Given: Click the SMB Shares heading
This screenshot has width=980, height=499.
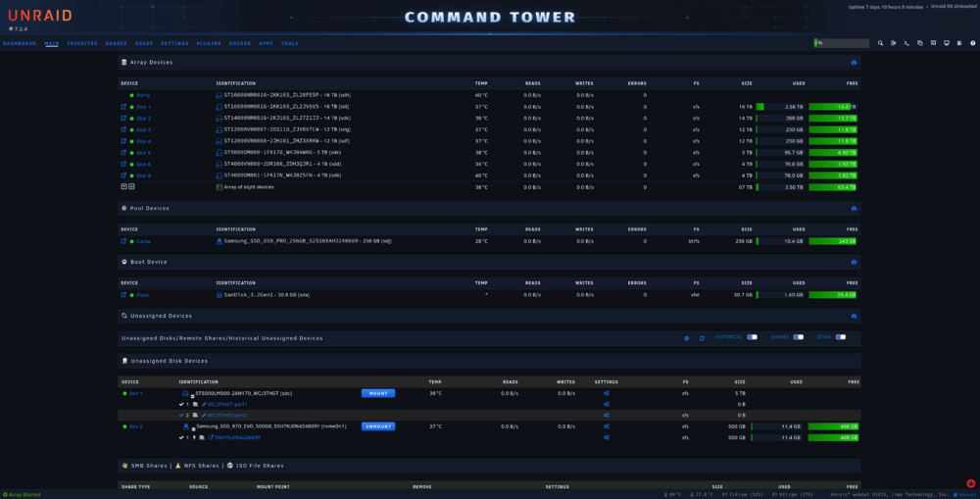Looking at the screenshot, I should (x=149, y=466).
